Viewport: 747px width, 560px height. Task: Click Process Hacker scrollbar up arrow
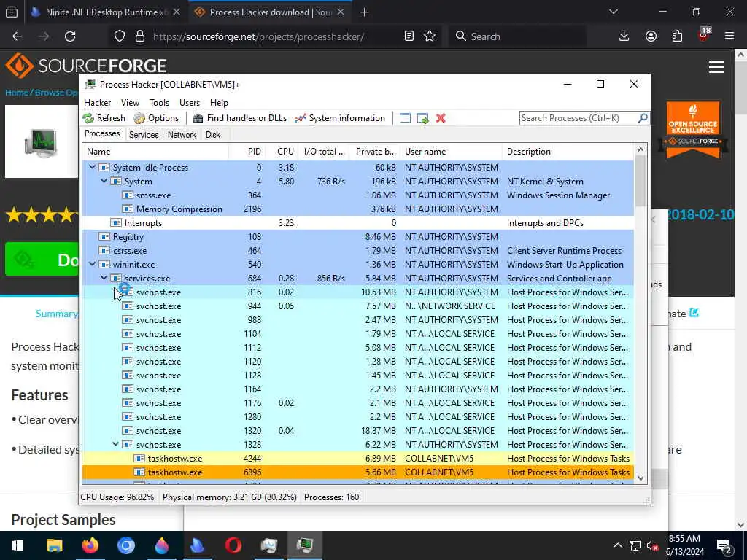tap(640, 150)
